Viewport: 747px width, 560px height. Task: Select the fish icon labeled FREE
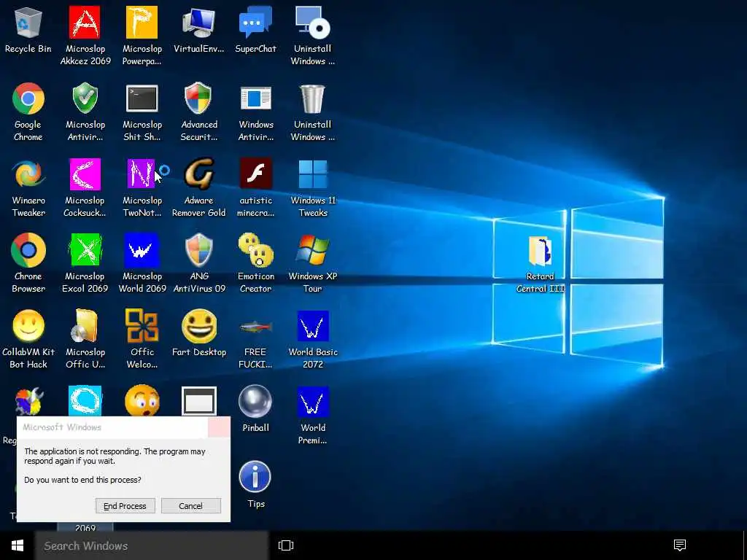click(256, 327)
